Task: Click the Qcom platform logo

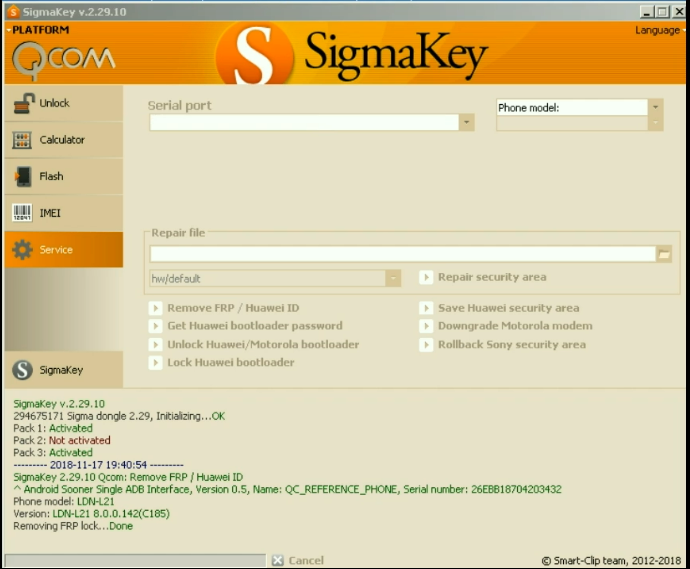Action: tap(64, 60)
